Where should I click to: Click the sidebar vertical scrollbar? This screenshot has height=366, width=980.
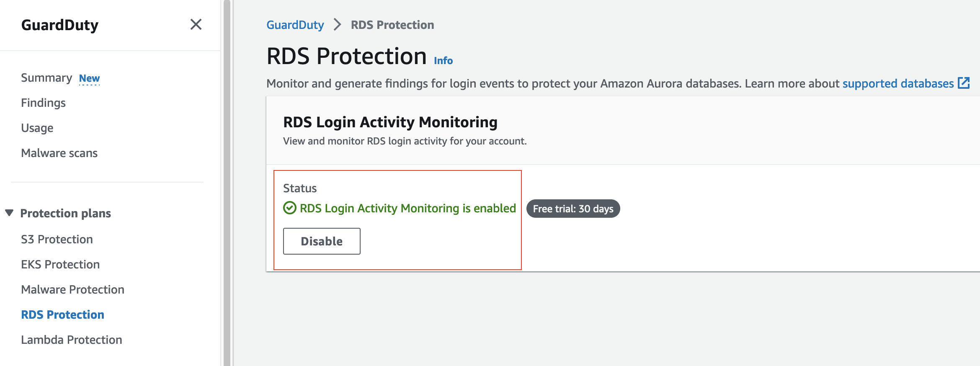[227, 183]
